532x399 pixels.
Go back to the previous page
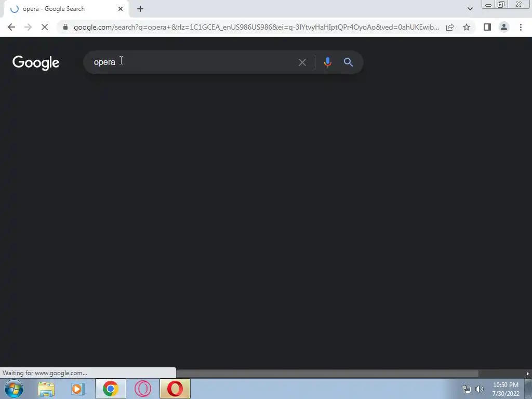click(x=11, y=27)
